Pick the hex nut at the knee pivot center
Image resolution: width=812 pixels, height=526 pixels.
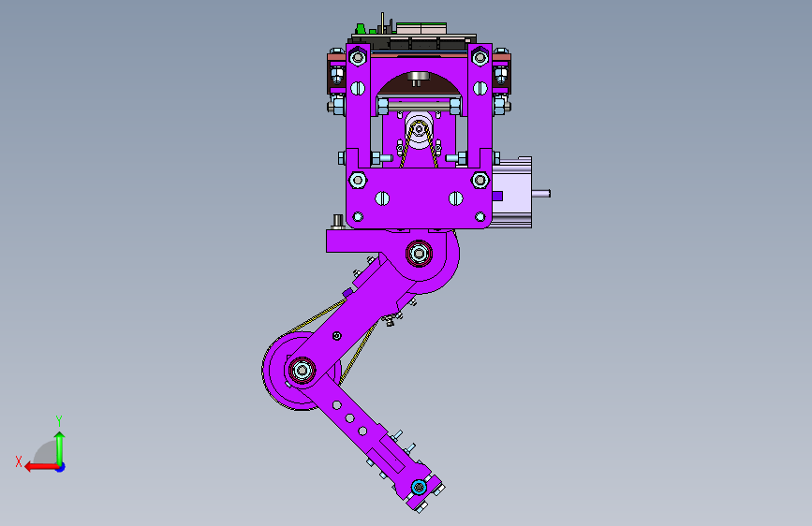[302, 371]
